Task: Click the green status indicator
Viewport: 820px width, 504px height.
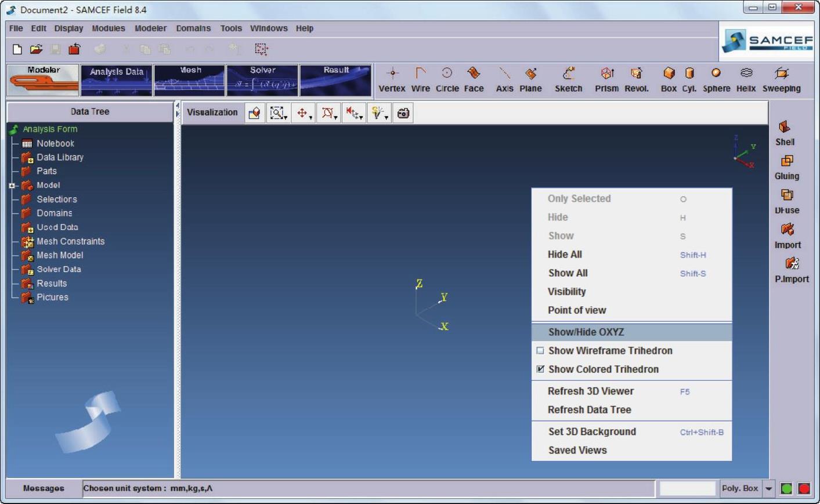Action: (x=786, y=488)
